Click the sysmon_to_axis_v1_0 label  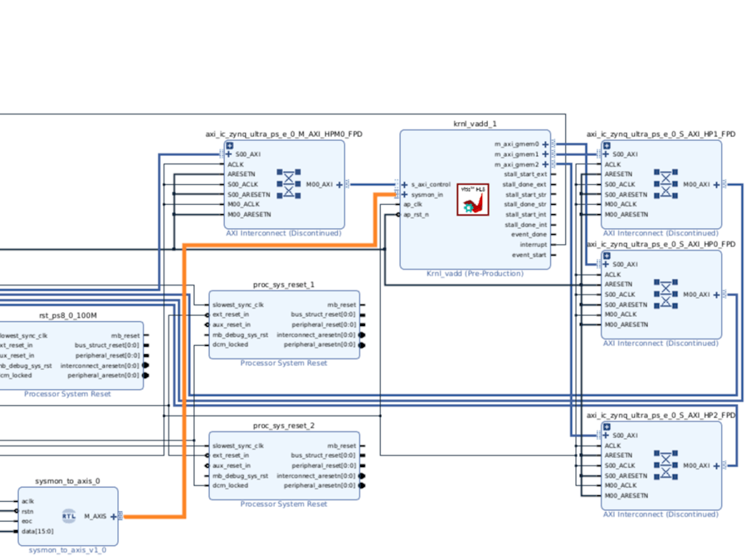(x=67, y=550)
